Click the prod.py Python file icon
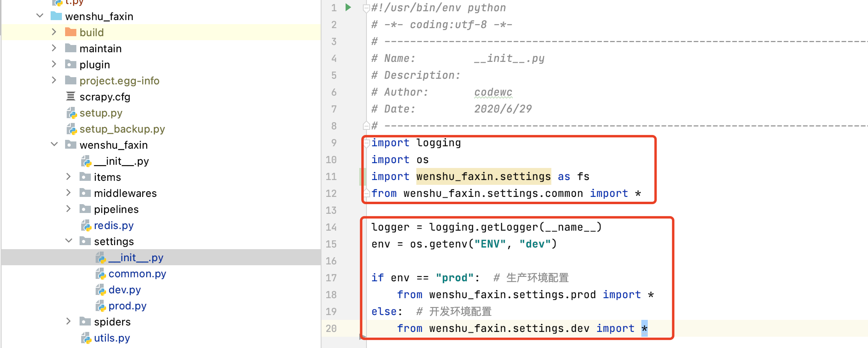Image resolution: width=868 pixels, height=348 pixels. point(100,306)
